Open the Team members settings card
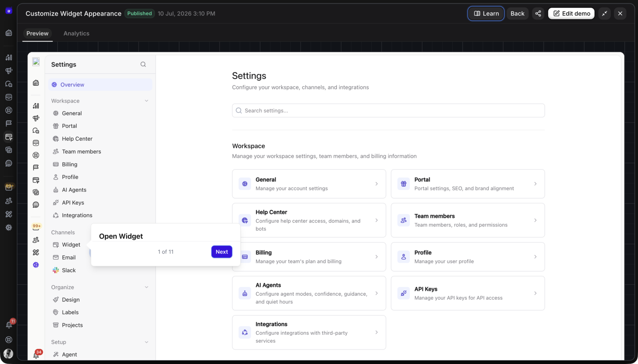This screenshot has height=364, width=638. tap(468, 220)
